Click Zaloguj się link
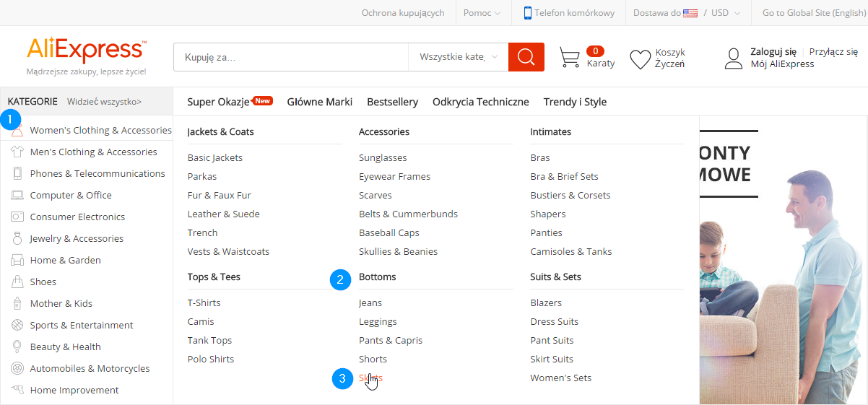 773,52
